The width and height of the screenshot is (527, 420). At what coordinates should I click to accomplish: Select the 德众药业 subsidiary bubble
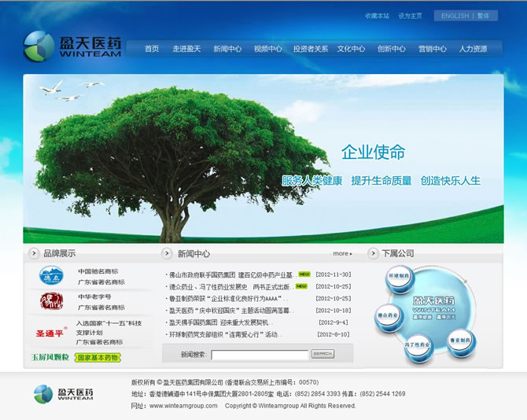tap(389, 315)
